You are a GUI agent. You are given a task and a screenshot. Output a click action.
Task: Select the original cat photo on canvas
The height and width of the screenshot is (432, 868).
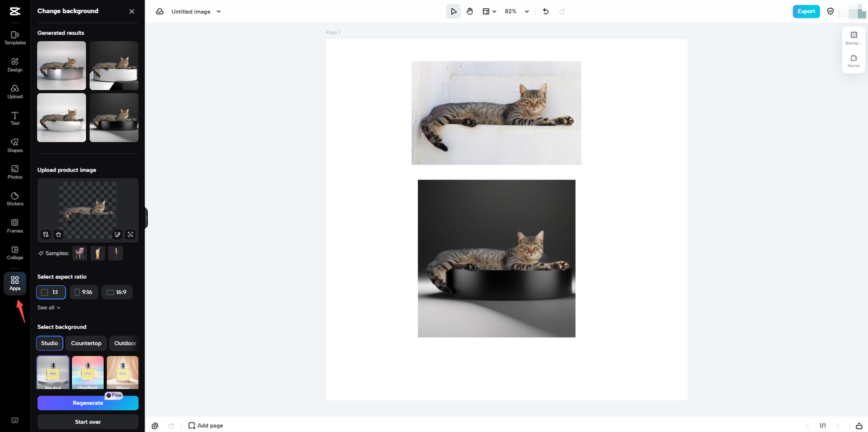click(496, 113)
